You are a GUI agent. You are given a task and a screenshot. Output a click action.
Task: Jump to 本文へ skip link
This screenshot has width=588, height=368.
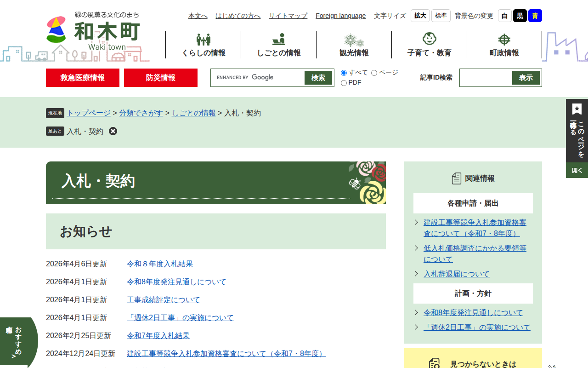pyautogui.click(x=198, y=16)
